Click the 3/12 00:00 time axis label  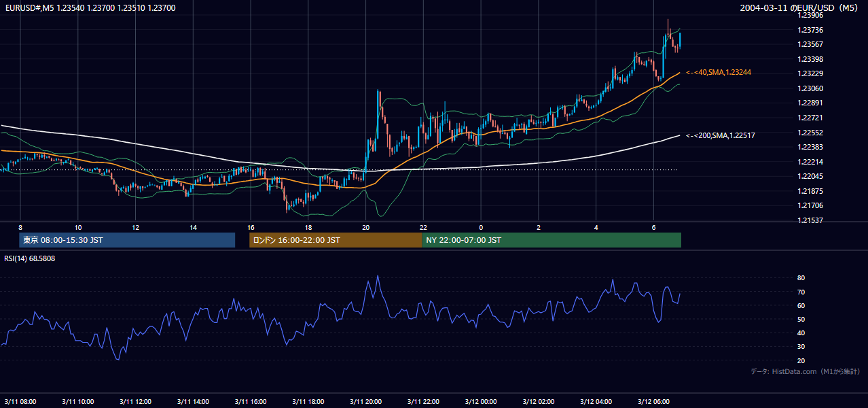pos(481,402)
